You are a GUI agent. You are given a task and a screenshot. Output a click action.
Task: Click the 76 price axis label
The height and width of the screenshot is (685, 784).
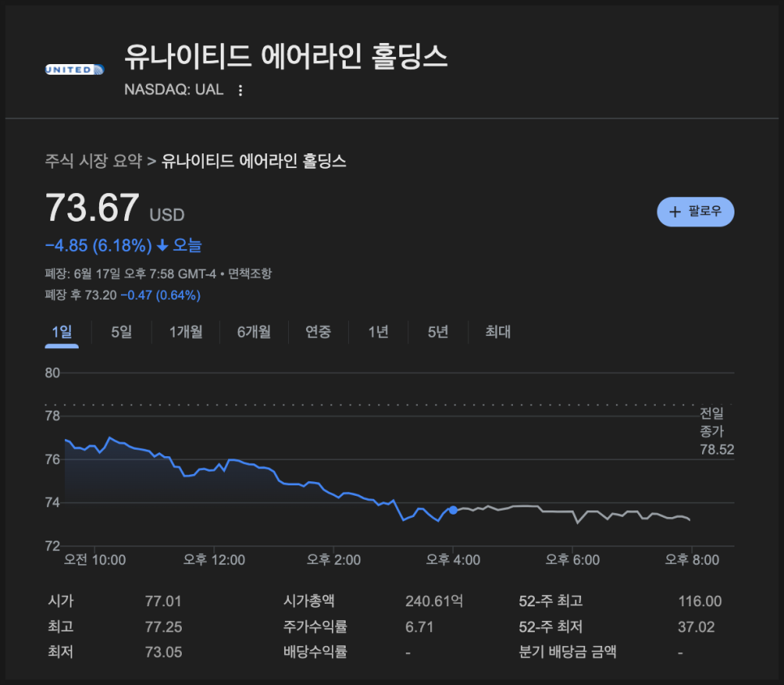click(53, 459)
